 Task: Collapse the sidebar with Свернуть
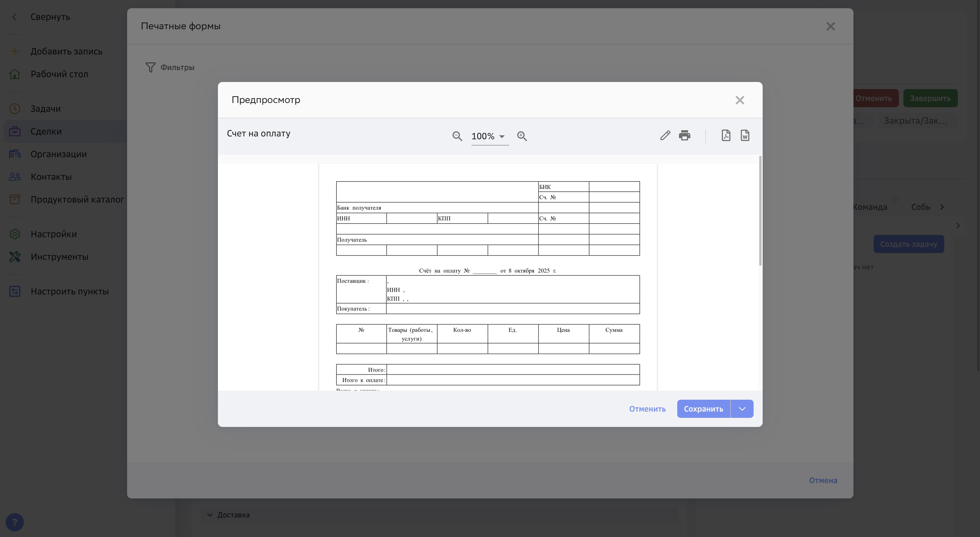(x=50, y=17)
